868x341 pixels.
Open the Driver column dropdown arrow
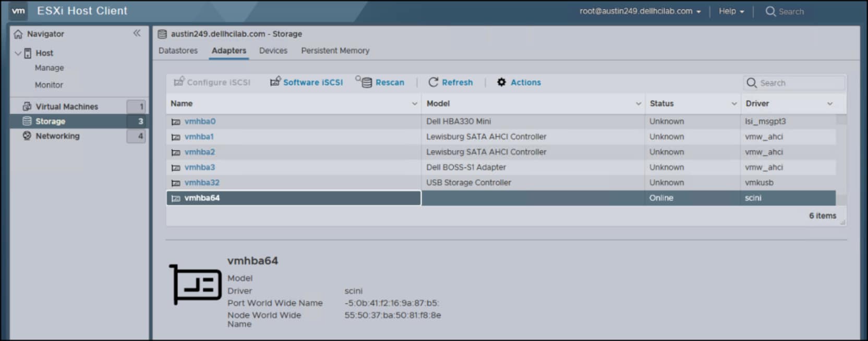coord(830,104)
